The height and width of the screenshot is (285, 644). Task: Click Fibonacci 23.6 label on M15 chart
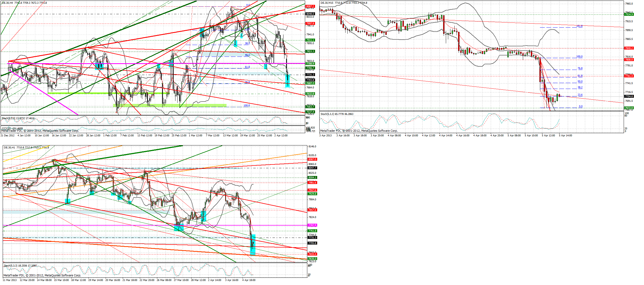pyautogui.click(x=580, y=95)
